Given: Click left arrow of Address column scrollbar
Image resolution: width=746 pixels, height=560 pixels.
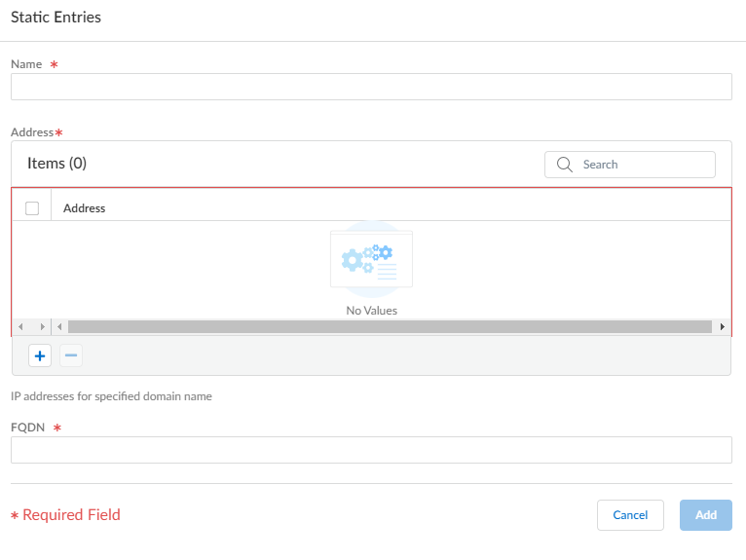Looking at the screenshot, I should click(59, 327).
